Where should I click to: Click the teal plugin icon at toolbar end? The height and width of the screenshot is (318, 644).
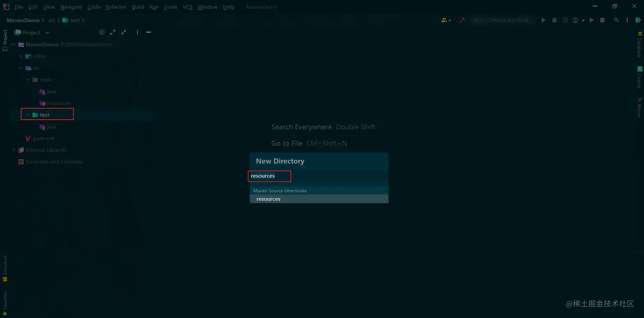[638, 20]
